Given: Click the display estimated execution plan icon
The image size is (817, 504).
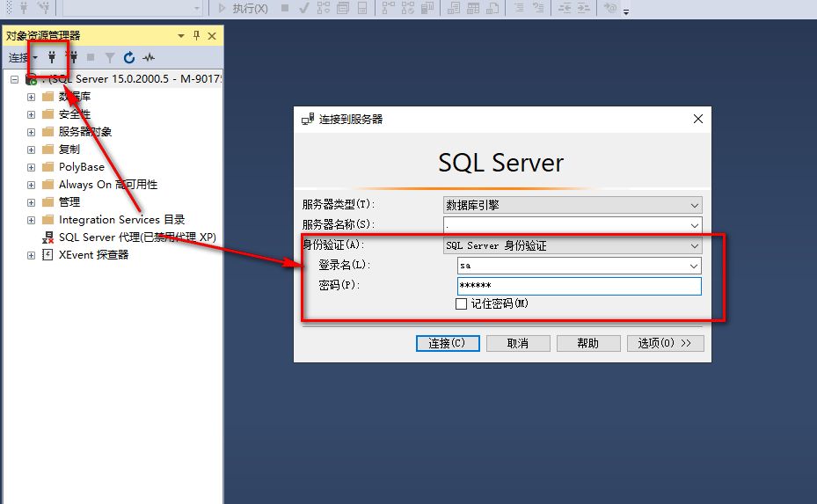Looking at the screenshot, I should [x=324, y=8].
